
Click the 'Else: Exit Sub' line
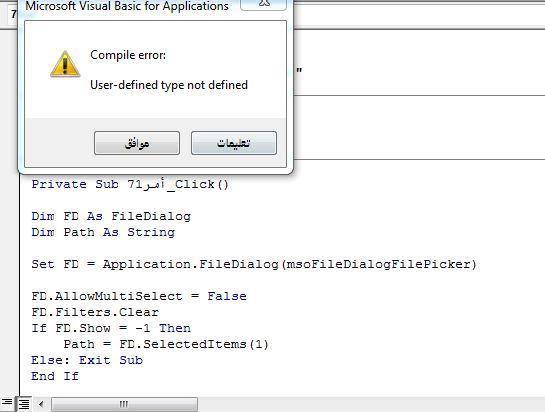87,360
